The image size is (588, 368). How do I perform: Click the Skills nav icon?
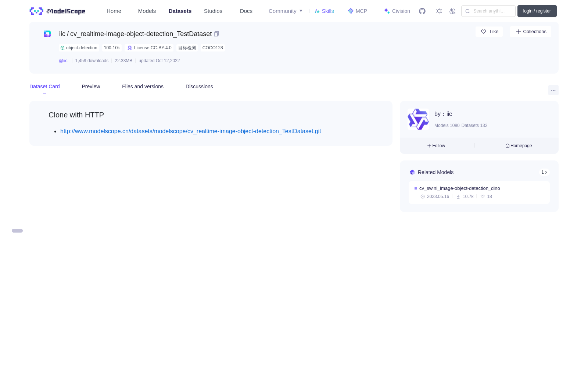[318, 11]
